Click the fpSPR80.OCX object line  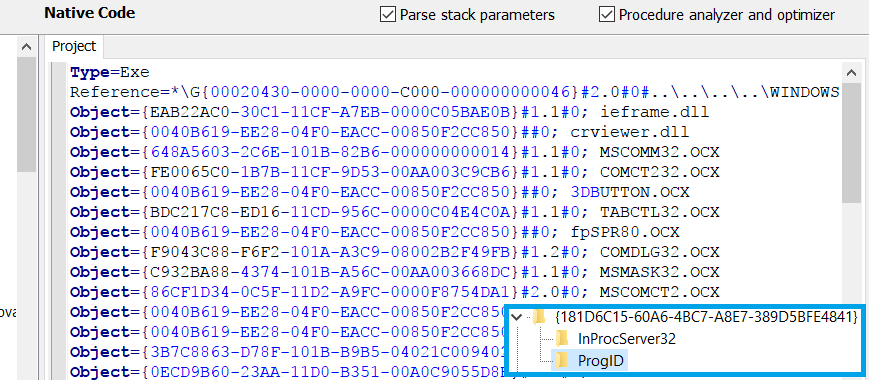(374, 232)
